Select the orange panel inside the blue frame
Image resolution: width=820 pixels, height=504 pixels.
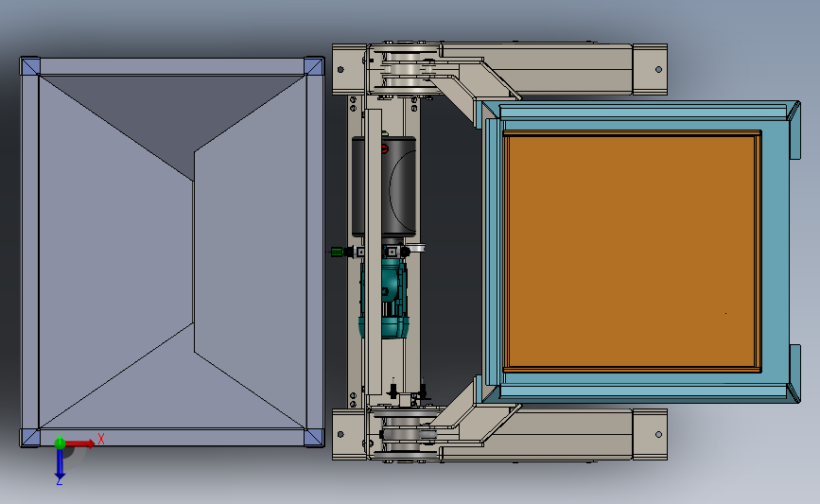[632, 252]
